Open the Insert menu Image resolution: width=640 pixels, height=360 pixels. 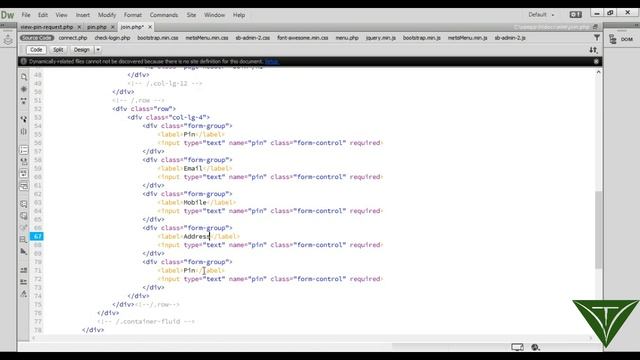tap(82, 15)
